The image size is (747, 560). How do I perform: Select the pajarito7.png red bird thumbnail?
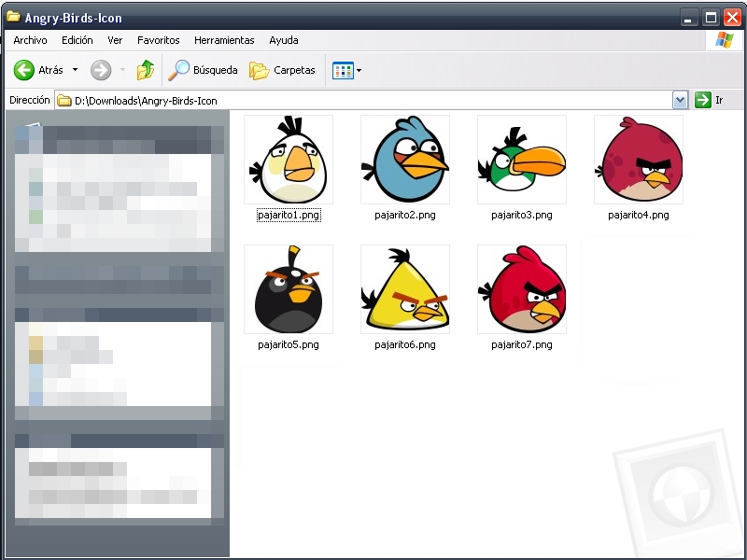522,289
